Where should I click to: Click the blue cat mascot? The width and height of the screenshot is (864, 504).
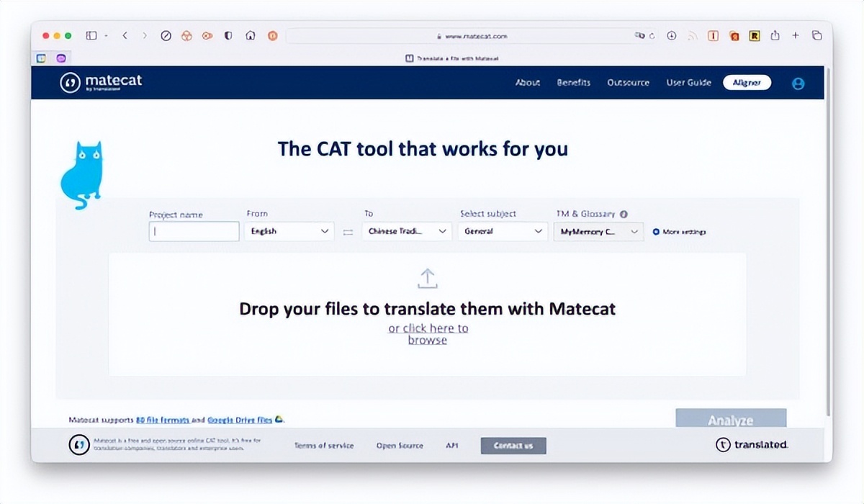pos(81,175)
